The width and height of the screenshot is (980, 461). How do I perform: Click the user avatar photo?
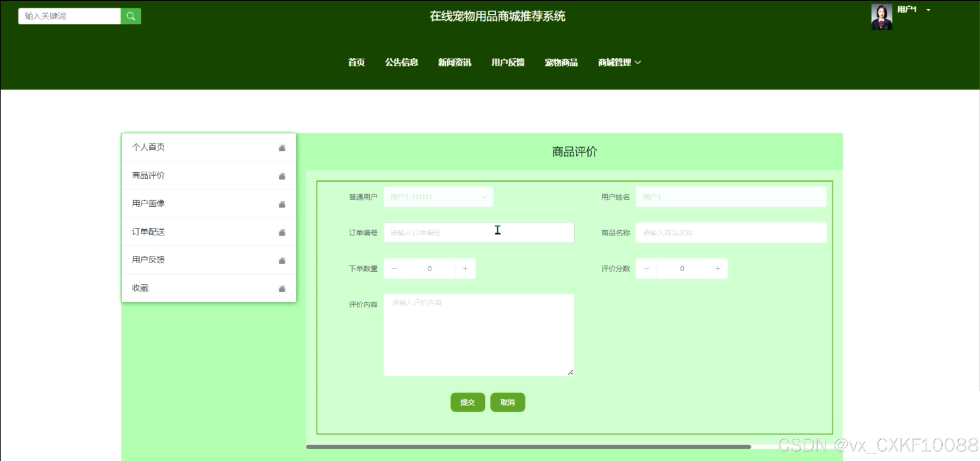[881, 17]
